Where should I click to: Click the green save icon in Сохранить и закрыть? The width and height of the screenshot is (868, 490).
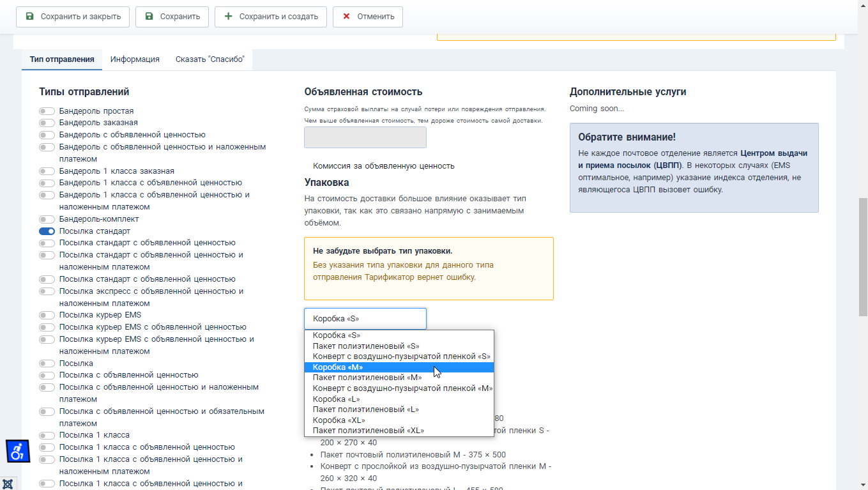[29, 17]
